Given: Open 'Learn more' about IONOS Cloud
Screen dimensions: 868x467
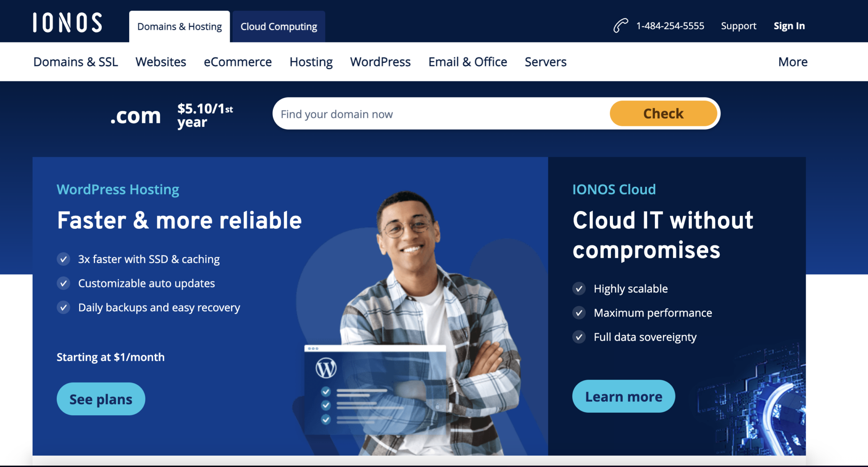Looking at the screenshot, I should 623,396.
